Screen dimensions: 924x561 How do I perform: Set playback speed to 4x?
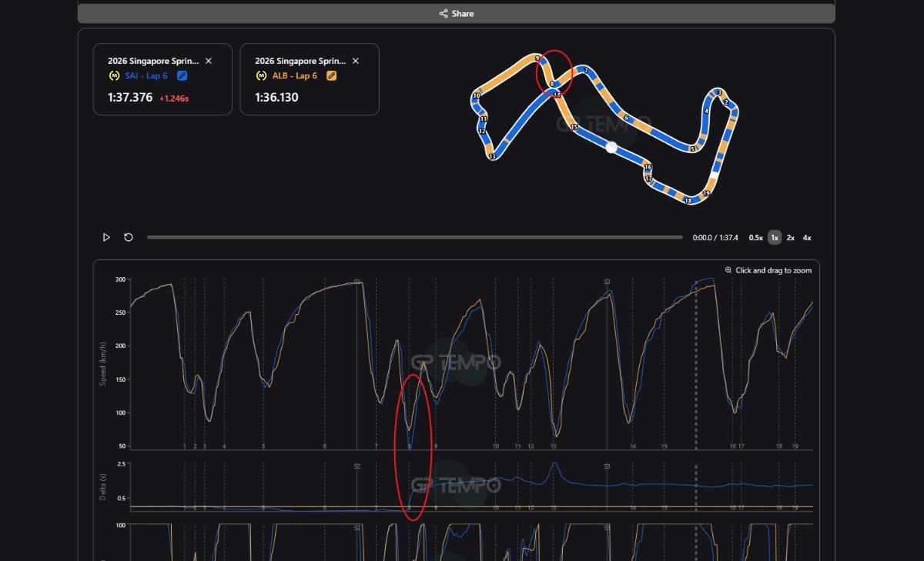point(807,238)
